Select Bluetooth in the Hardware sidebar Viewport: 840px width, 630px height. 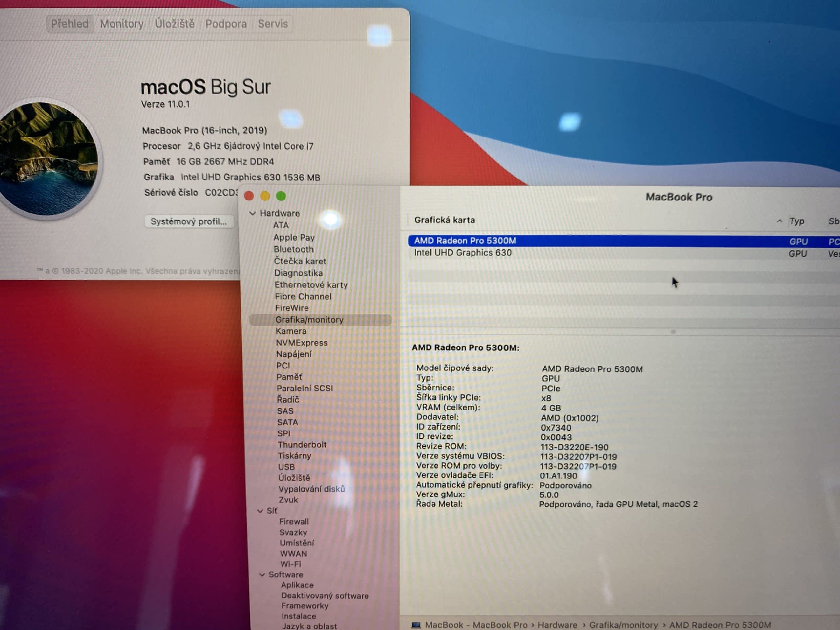point(294,249)
